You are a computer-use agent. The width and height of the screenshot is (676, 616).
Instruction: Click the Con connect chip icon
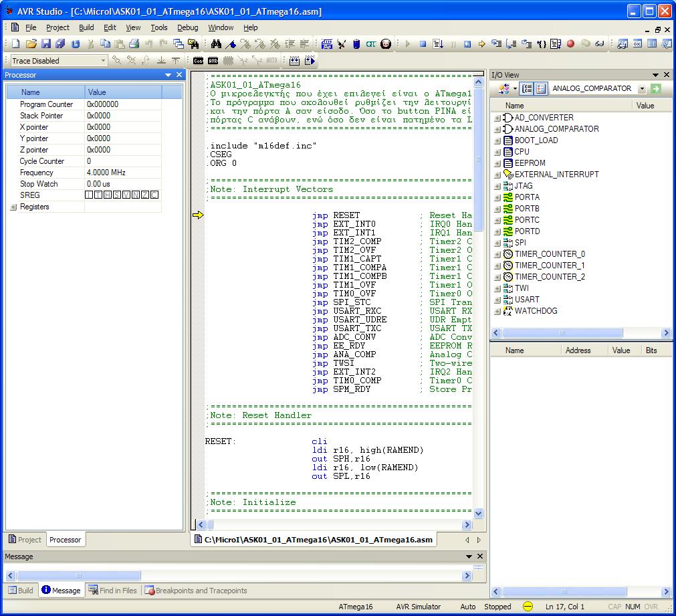coord(199,61)
